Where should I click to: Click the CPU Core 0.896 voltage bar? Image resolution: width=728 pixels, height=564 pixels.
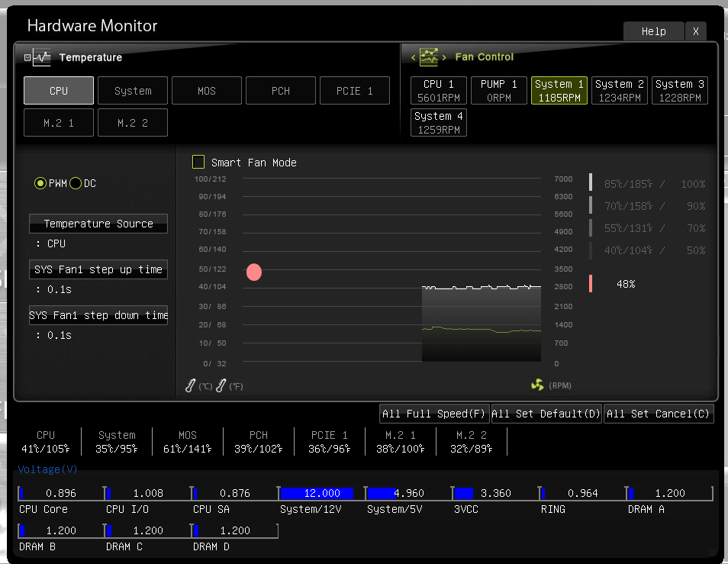point(61,493)
